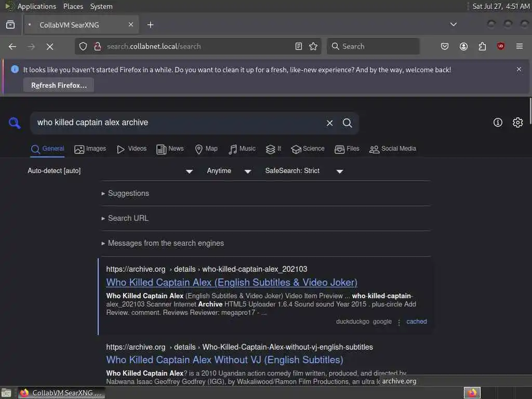532x399 pixels.
Task: Open the extensions puzzle icon
Action: [482, 46]
